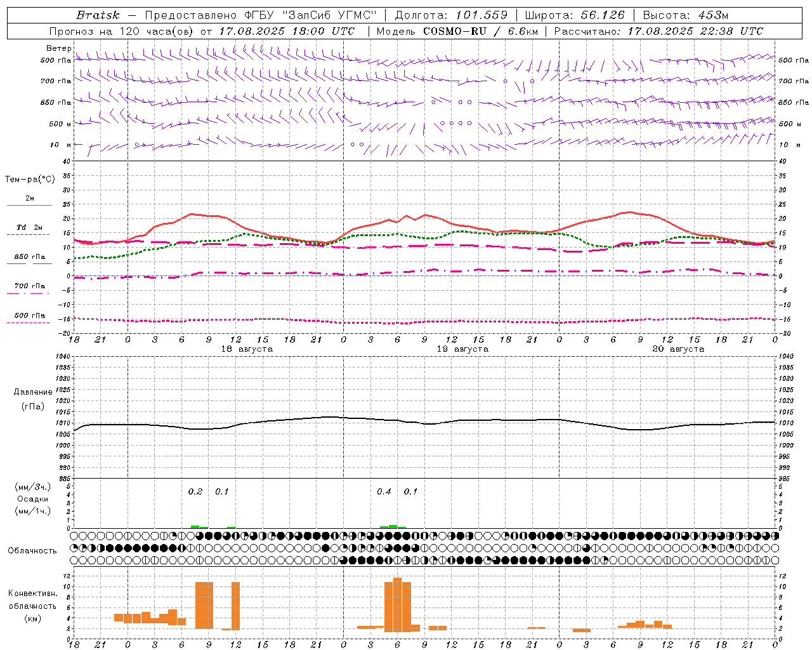The width and height of the screenshot is (812, 650).
Task: Click the "Конвективн." label of the convective chart
Action: 33,594
